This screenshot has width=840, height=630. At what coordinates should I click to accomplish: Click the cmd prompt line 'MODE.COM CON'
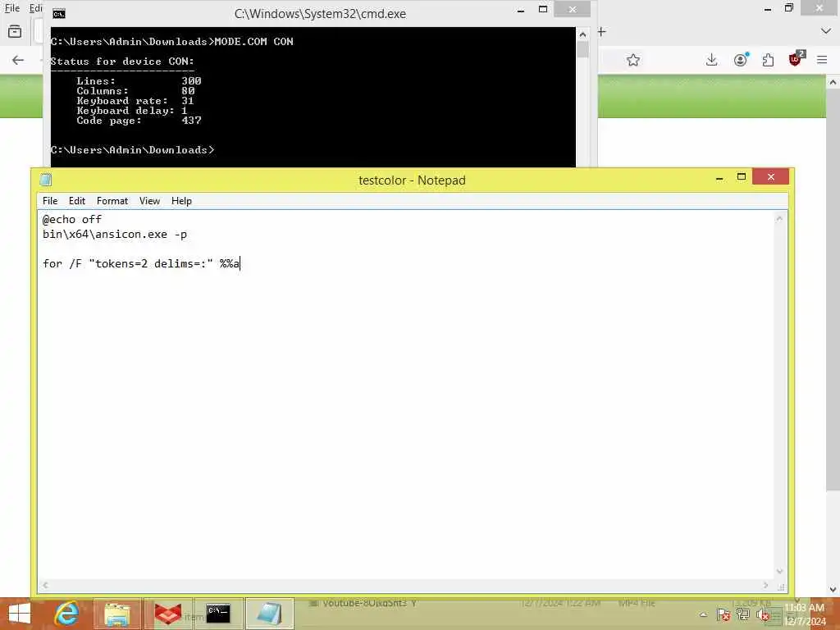tap(172, 42)
